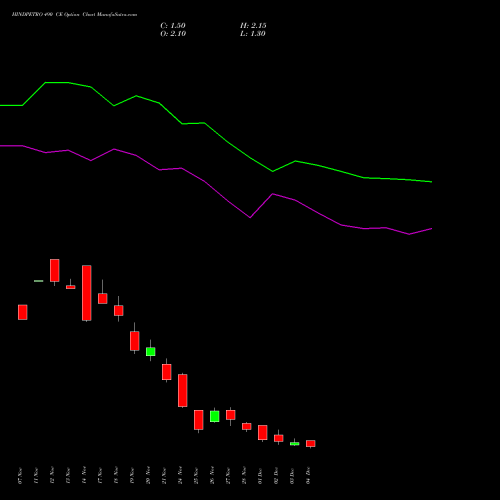Click the red candle above 24 Nov
This screenshot has width=500, height=500.
(x=183, y=390)
